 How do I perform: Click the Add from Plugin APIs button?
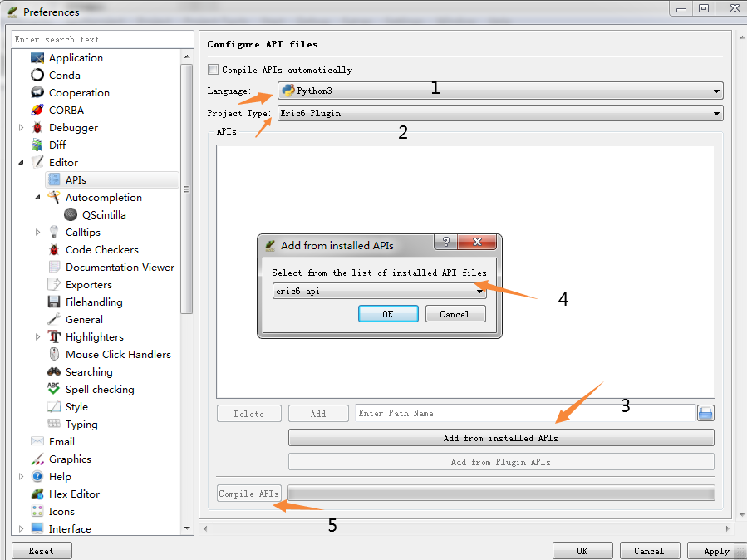[501, 462]
